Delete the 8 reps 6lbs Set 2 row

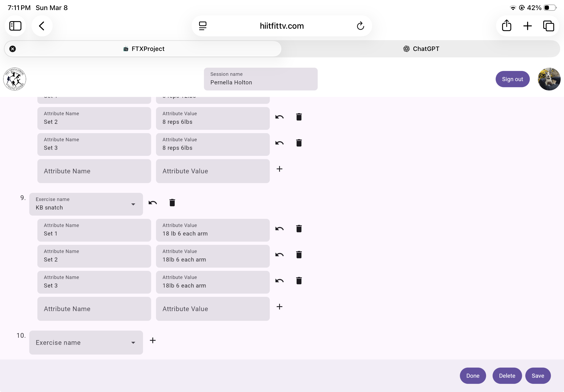click(x=299, y=117)
